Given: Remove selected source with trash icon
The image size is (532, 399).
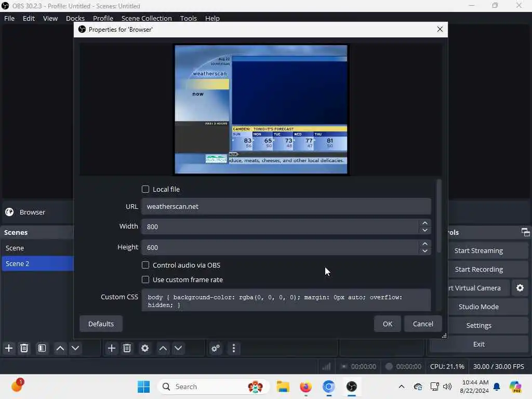Looking at the screenshot, I should pyautogui.click(x=127, y=348).
